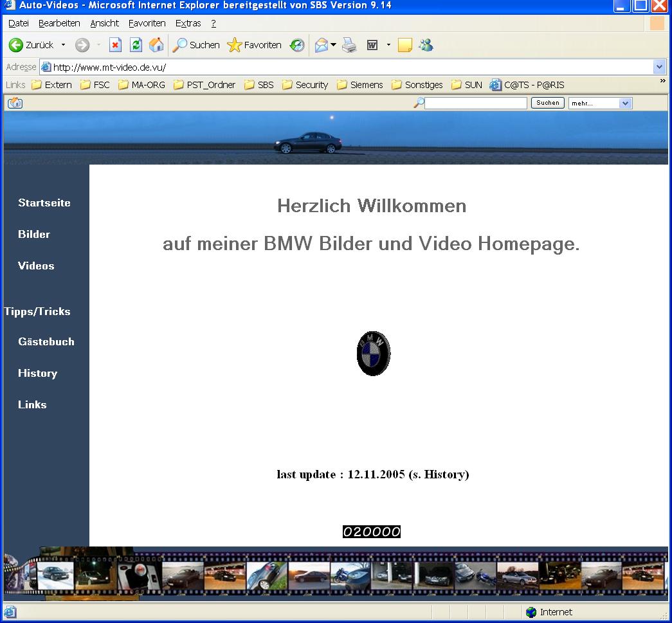Click the banner car header image
This screenshot has width=672, height=623.
coord(336,138)
